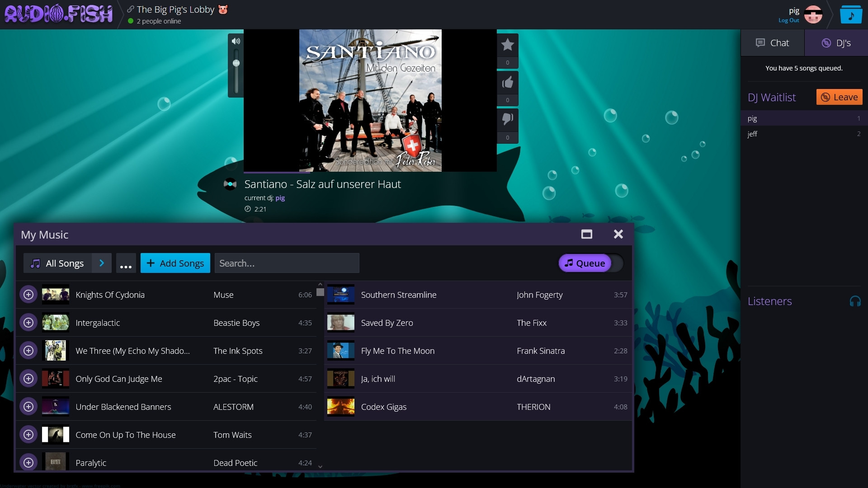Image resolution: width=868 pixels, height=488 pixels.
Task: Adjust the volume slider
Action: coord(236,63)
